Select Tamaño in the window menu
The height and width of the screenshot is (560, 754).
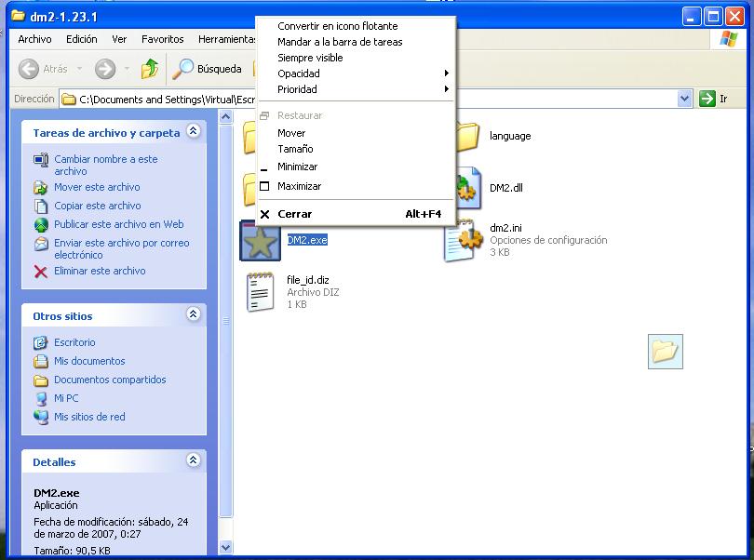pos(357,149)
